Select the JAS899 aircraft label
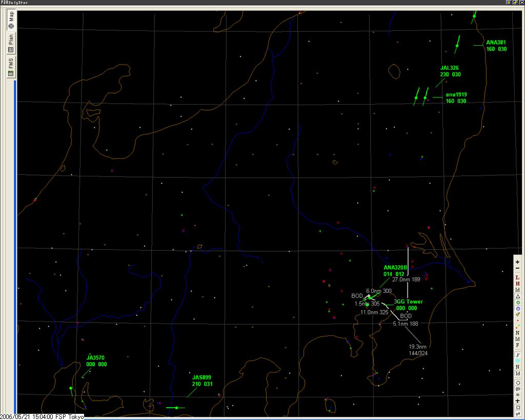525x420 pixels. (x=202, y=381)
